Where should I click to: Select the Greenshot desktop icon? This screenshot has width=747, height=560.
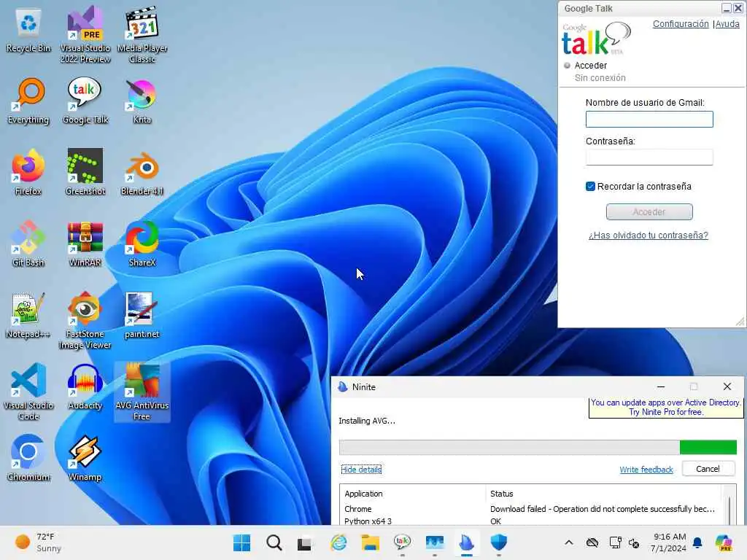tap(85, 172)
